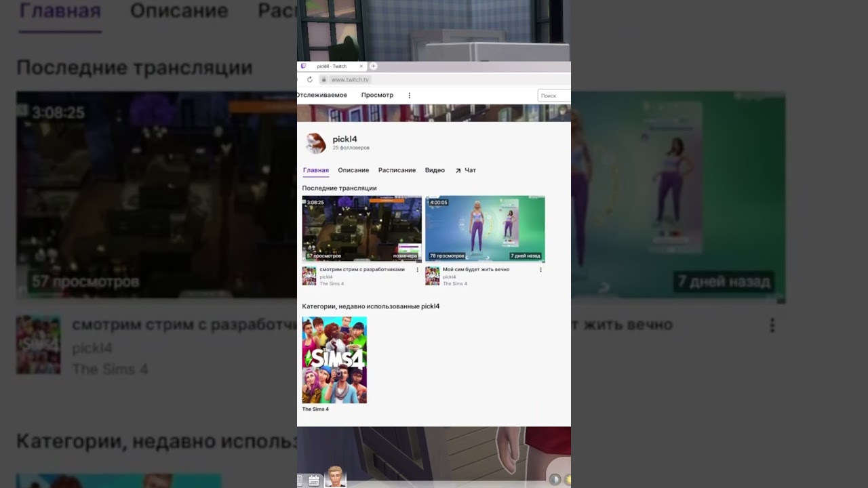This screenshot has width=868, height=488.
Task: Click pickl4 link under Мой сим будет жить вечно
Action: coord(450,277)
